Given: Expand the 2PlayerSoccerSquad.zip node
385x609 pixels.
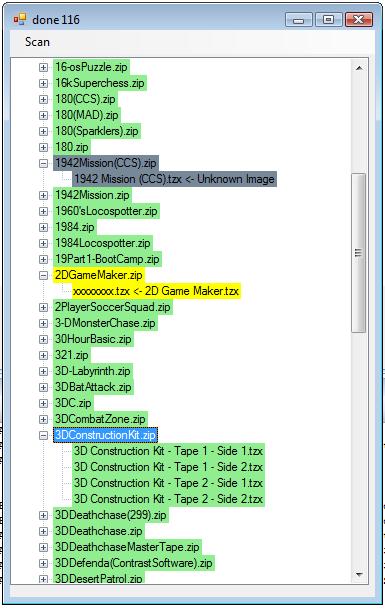Looking at the screenshot, I should pos(43,307).
